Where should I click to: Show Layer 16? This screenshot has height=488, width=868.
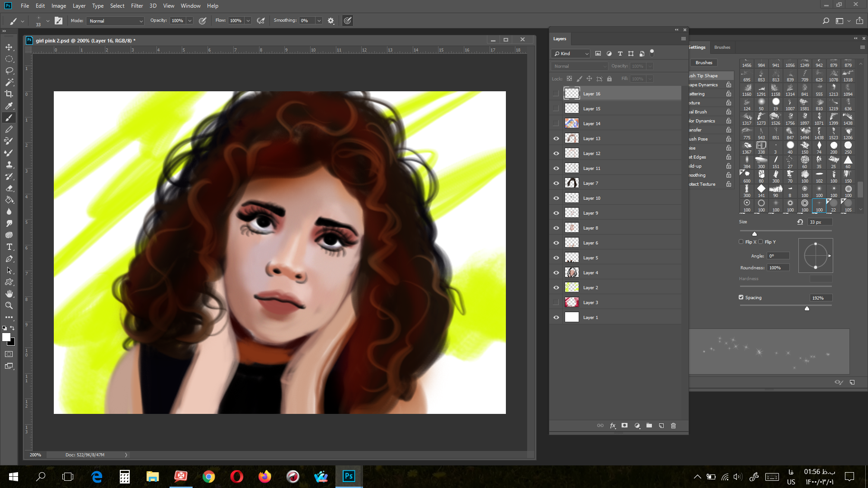(556, 94)
